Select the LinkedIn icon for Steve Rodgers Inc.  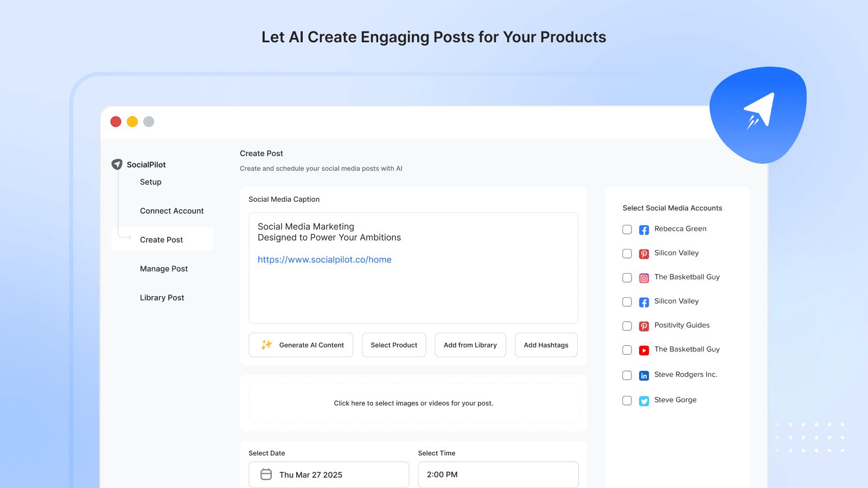point(643,375)
